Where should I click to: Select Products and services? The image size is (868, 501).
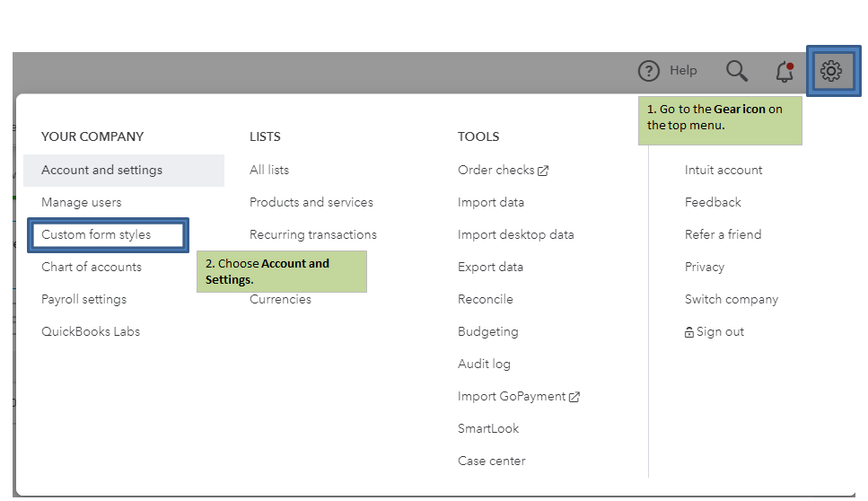point(311,202)
